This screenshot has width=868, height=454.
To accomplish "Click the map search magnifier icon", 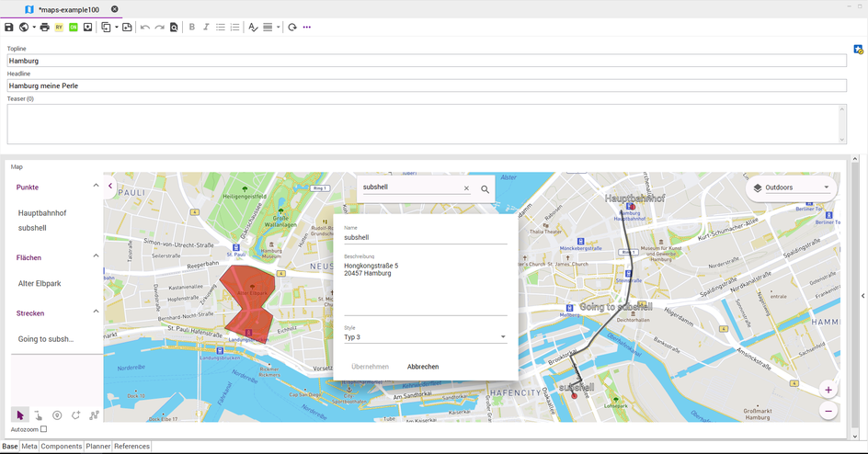I will coord(485,189).
